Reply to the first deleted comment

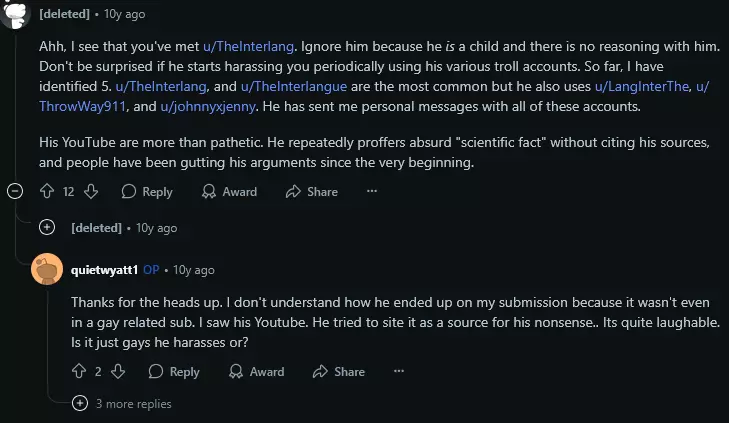(147, 191)
